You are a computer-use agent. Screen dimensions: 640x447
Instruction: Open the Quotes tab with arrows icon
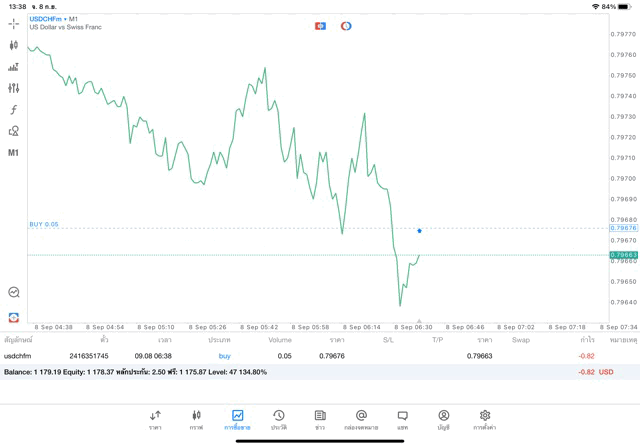[x=155, y=418]
